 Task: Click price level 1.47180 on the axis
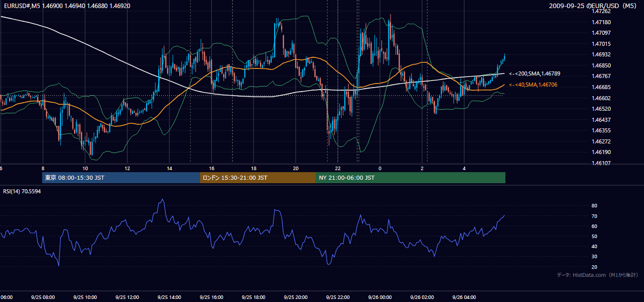pyautogui.click(x=602, y=22)
